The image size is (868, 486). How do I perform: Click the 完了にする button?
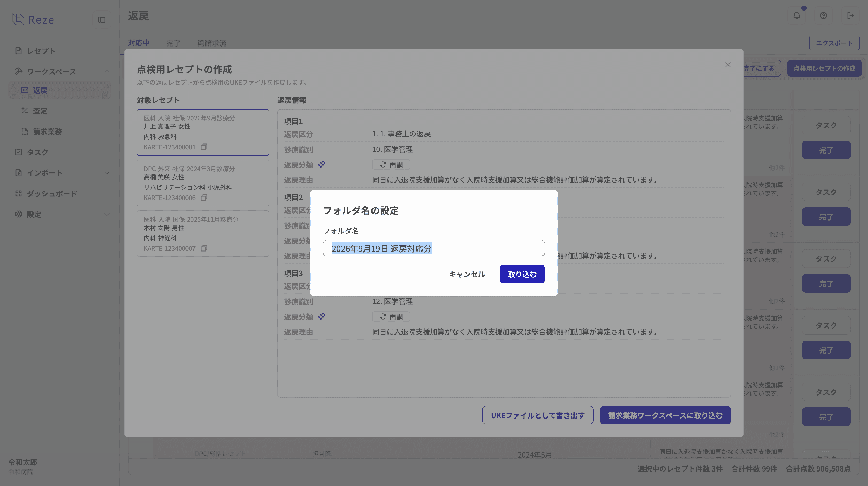tap(762, 69)
